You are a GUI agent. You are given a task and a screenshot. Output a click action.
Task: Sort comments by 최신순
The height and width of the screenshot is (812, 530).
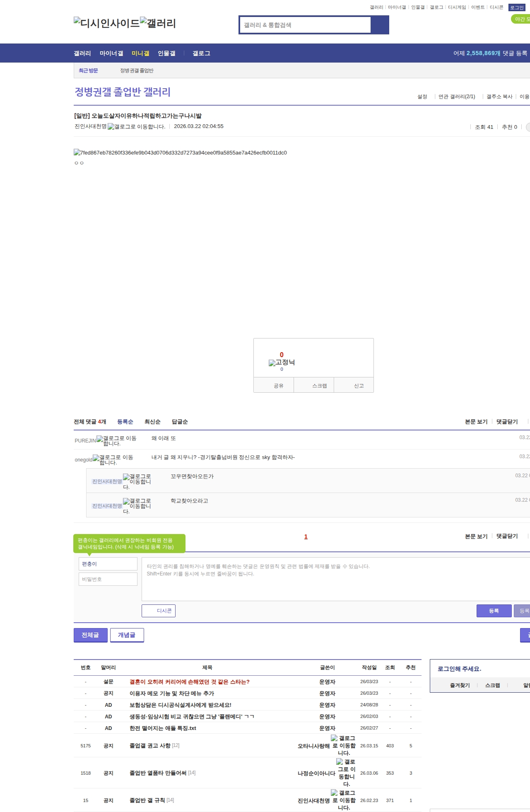[152, 422]
